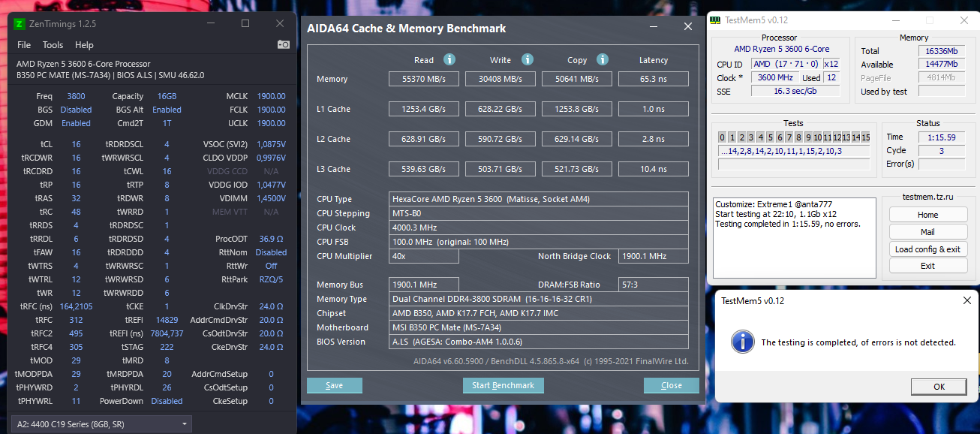Click the Copy info icon in AIDA64
Viewport: 980px width, 434px height.
click(602, 59)
